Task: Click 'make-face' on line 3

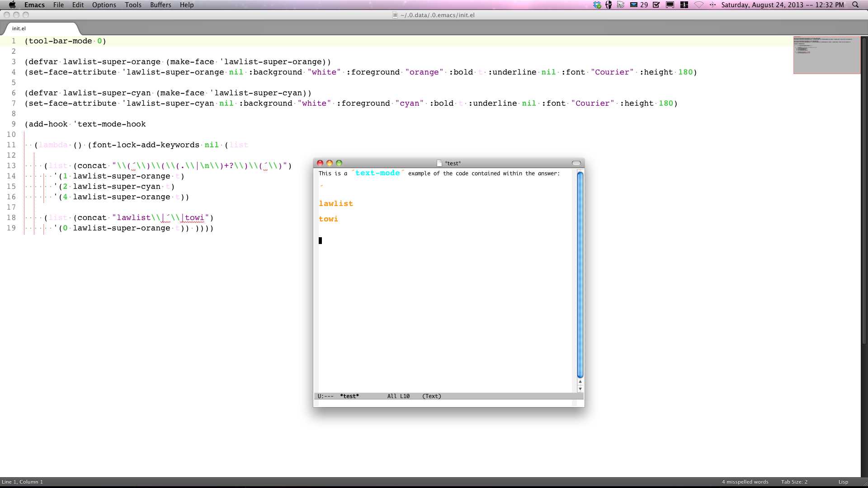Action: [192, 62]
